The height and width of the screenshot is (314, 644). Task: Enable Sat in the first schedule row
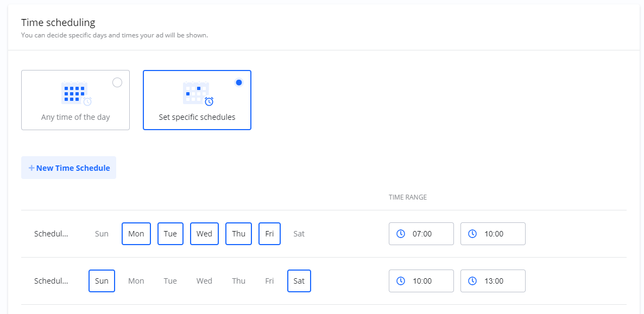coord(299,234)
